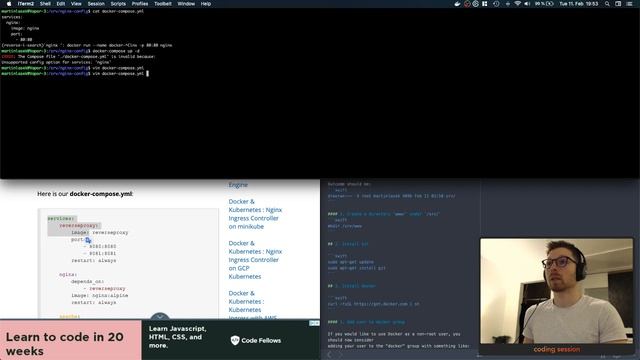Click the Install docker heading in editor
Screen dimensions: 640x360
click(352, 286)
